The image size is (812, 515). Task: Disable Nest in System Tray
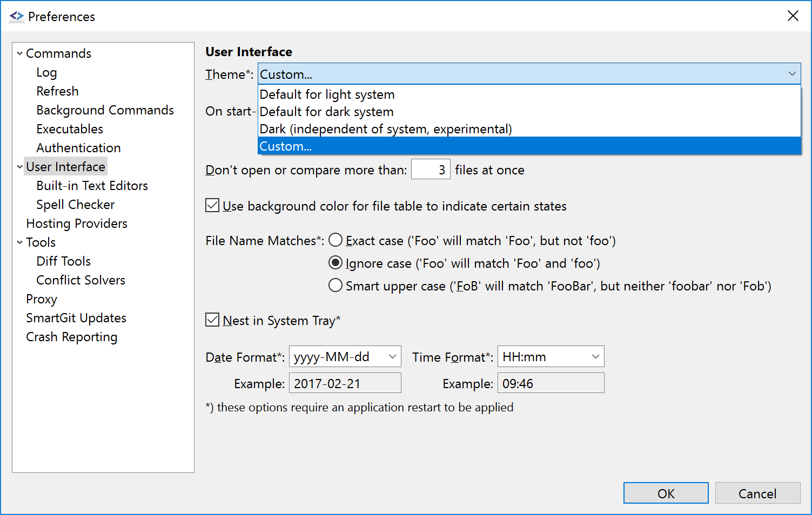pos(212,320)
